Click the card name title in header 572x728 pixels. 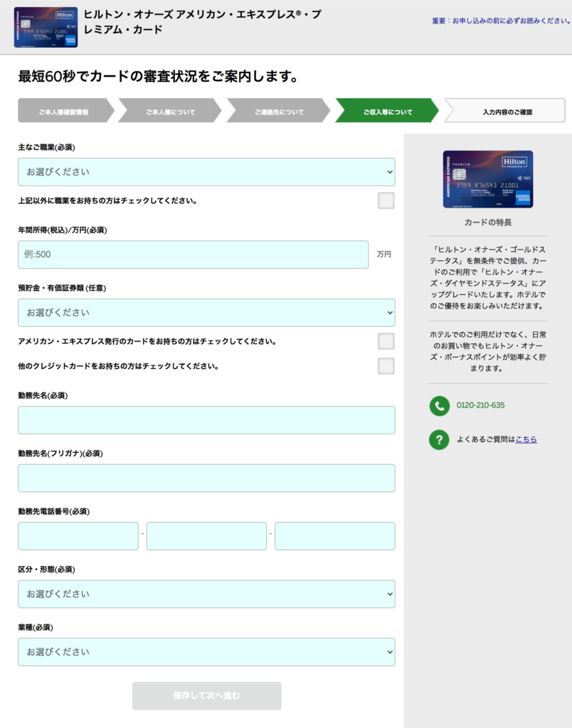tap(202, 22)
